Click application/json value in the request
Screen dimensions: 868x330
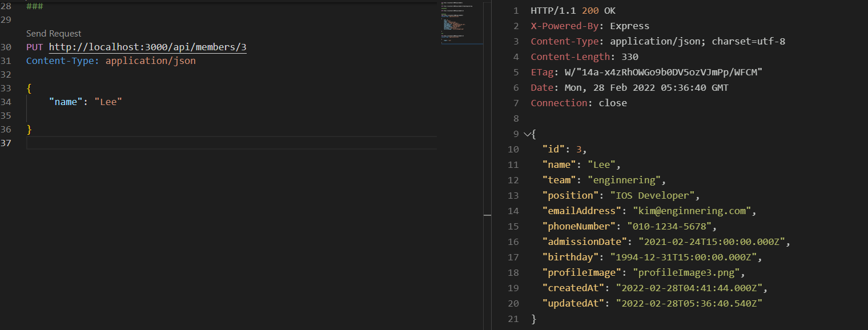(151, 61)
